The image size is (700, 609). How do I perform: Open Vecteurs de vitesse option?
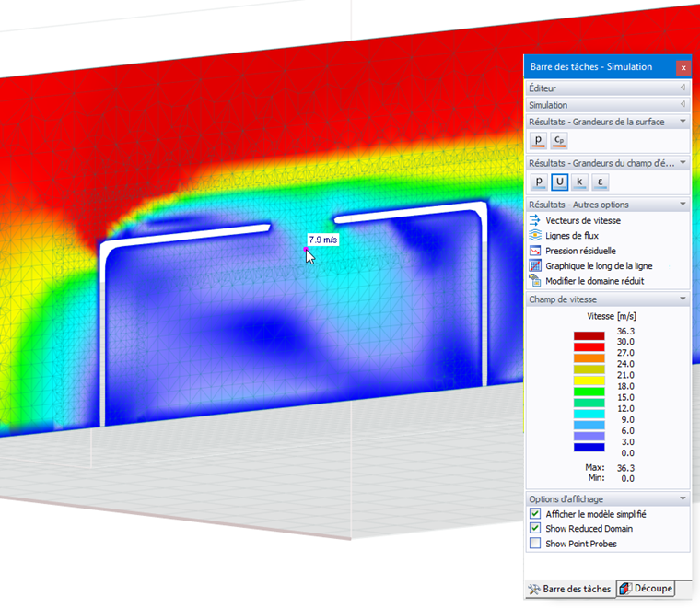click(583, 220)
